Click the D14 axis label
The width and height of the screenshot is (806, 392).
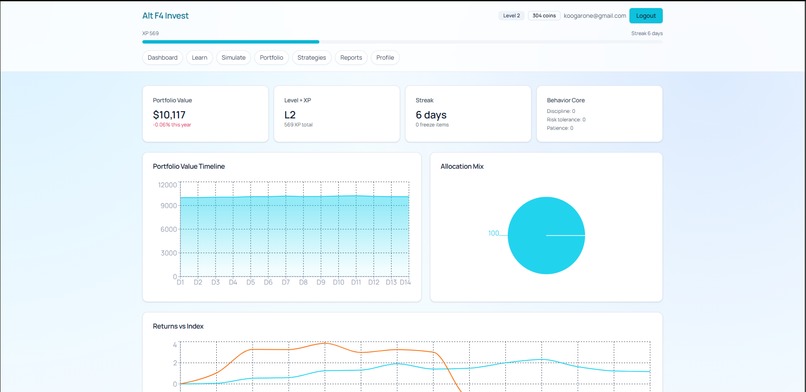pos(405,283)
